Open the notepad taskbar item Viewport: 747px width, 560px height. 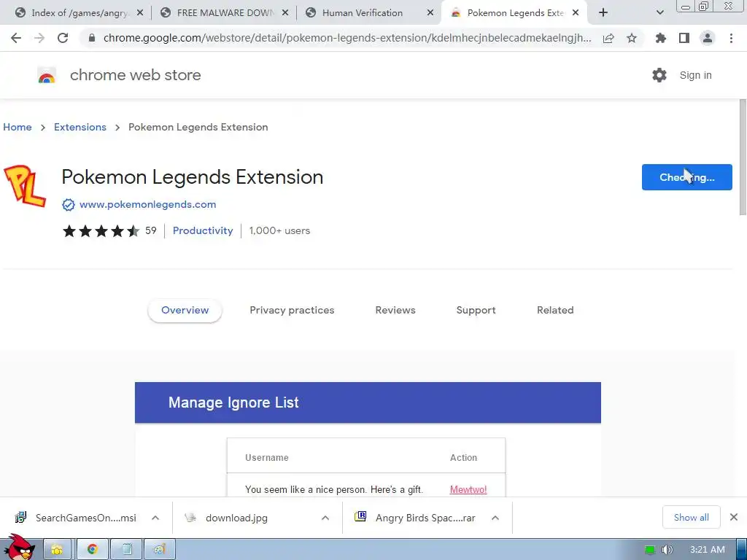point(127,550)
